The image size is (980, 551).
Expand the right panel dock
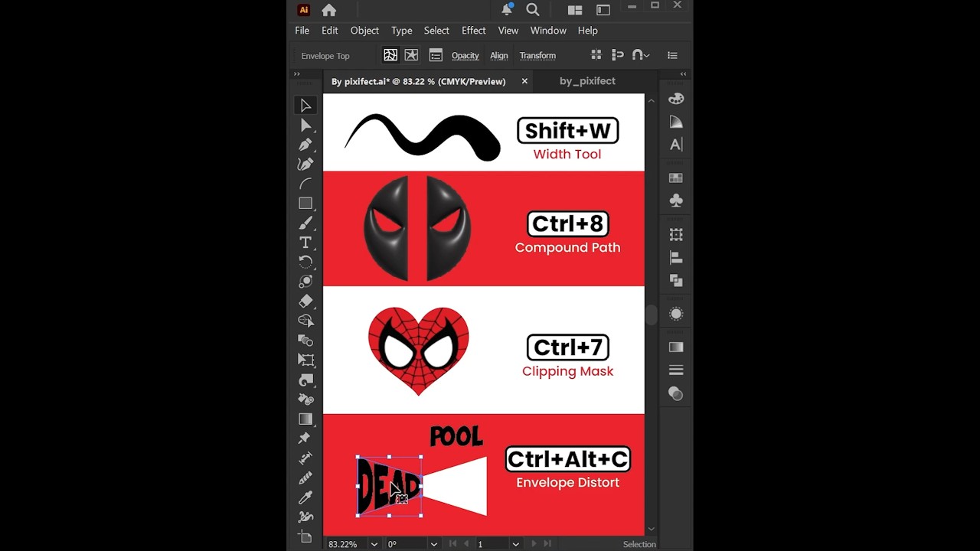(683, 74)
